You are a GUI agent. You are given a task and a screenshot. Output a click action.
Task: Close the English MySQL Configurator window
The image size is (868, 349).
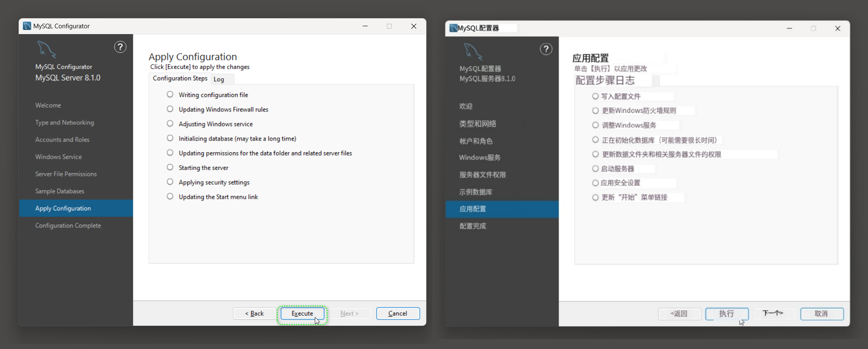414,26
